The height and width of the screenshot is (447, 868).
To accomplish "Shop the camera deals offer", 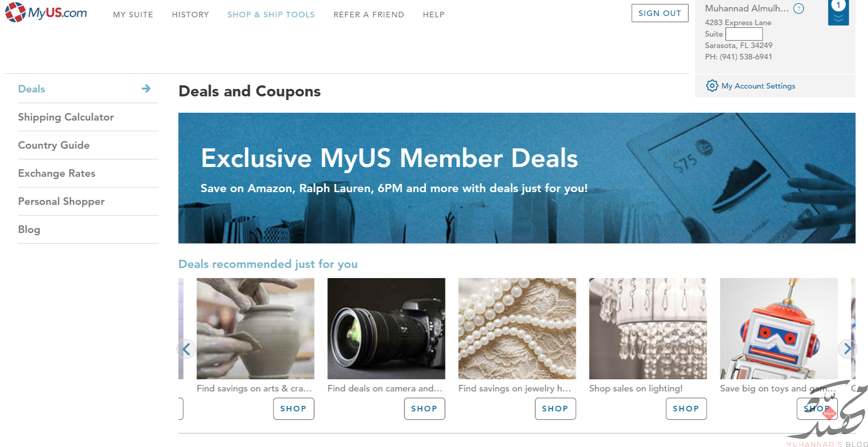I will point(424,408).
